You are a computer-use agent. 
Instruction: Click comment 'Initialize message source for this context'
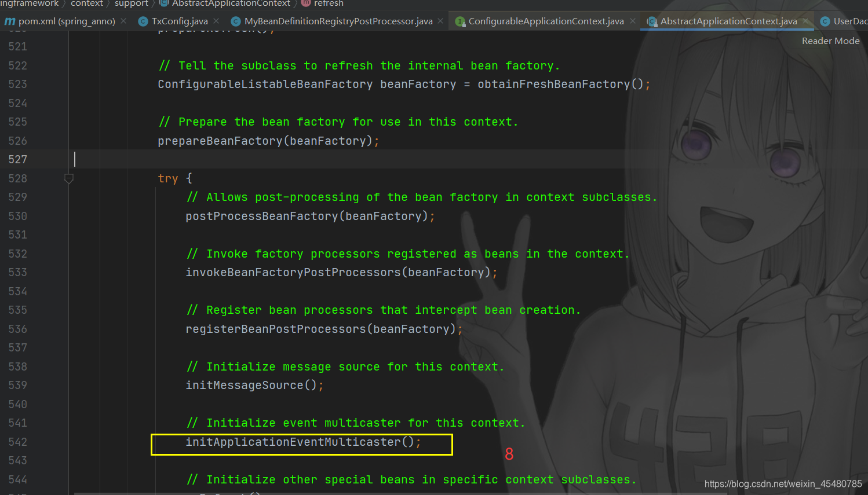click(345, 366)
